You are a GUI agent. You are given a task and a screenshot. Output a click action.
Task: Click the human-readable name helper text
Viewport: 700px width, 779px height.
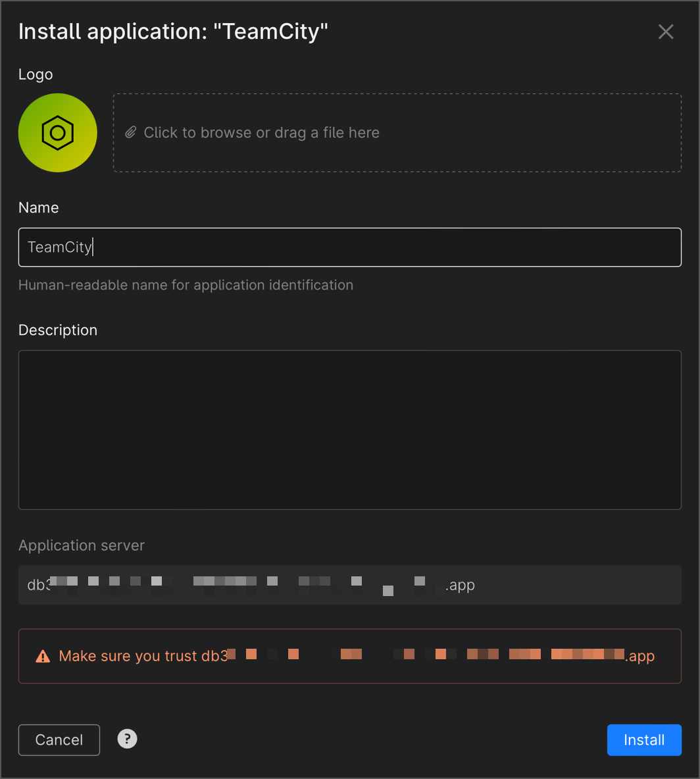coord(186,285)
